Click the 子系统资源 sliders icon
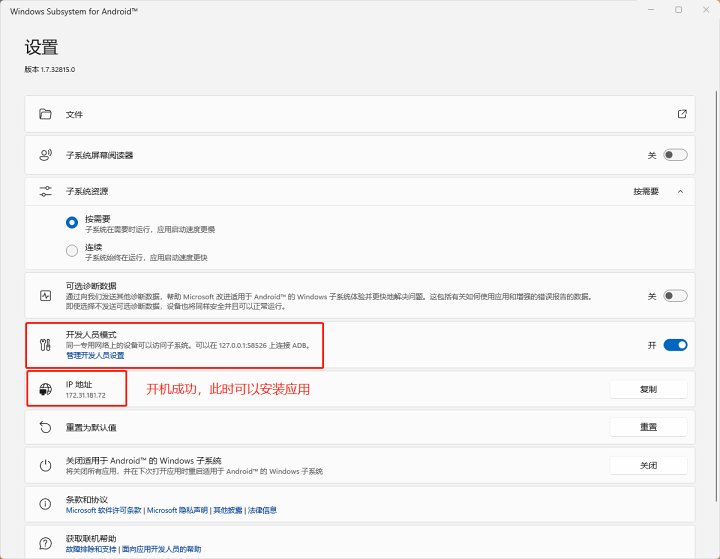This screenshot has height=559, width=720. tap(45, 191)
